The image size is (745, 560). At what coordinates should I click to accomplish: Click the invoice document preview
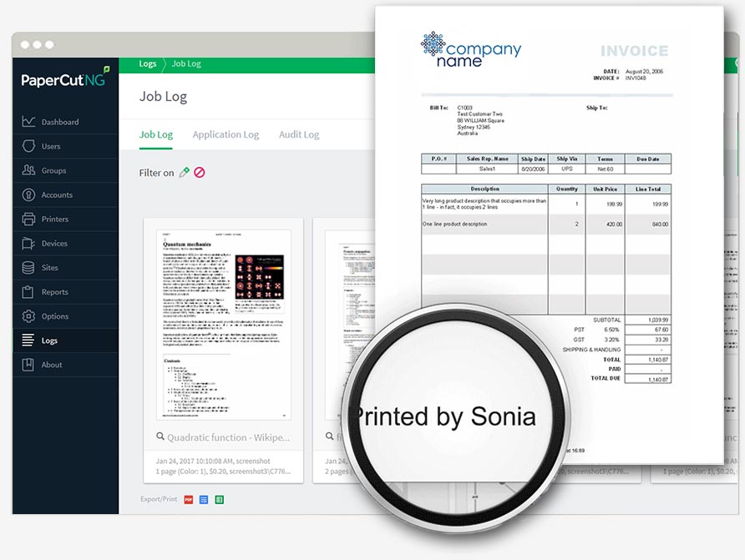pos(549,235)
